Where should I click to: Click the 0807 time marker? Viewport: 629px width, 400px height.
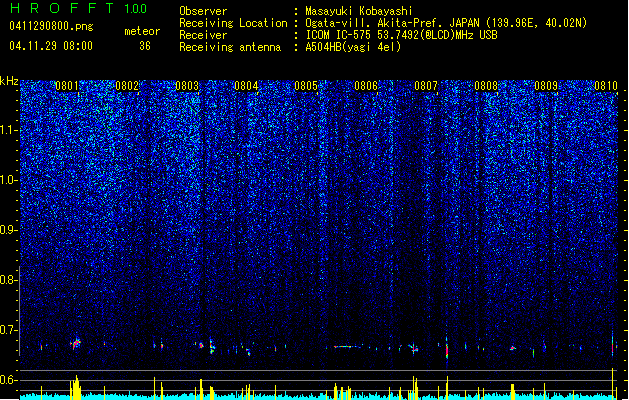click(x=426, y=86)
